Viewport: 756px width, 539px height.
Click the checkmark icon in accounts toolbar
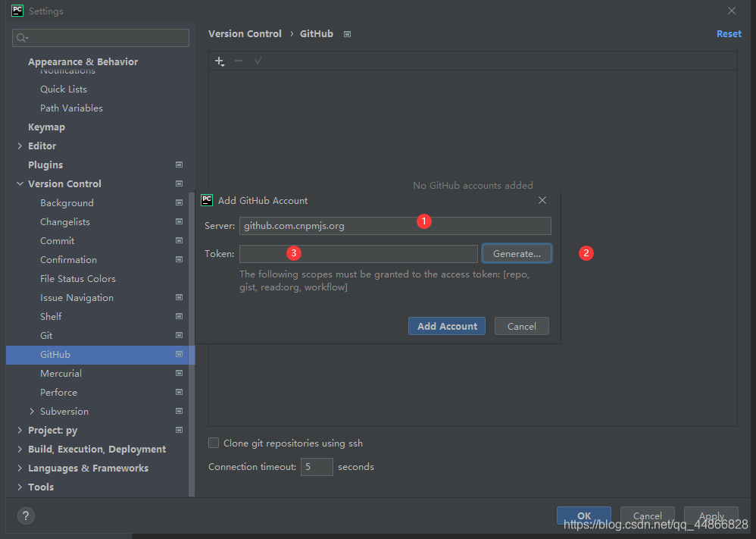(x=258, y=61)
